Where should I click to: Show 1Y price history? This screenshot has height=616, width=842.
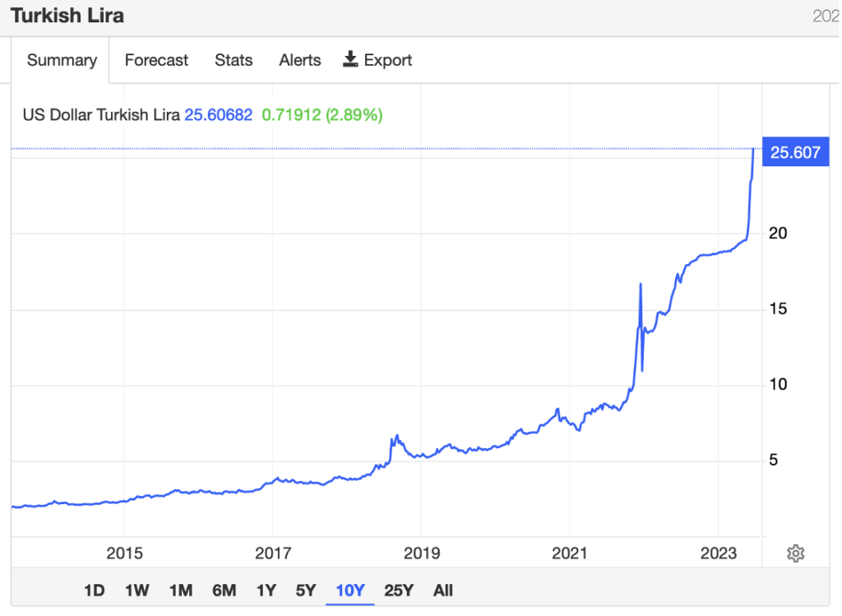(266, 590)
